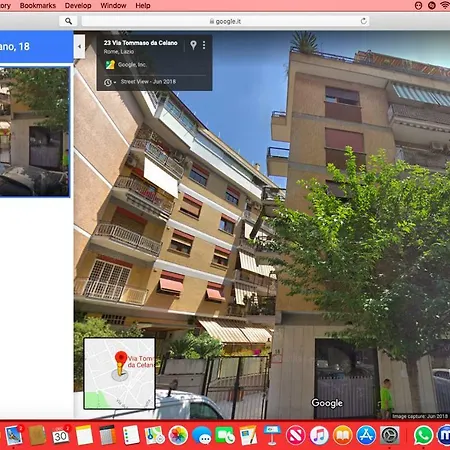Click the Wi-Fi icon in the menu bar
450x450 pixels.
(445, 5)
